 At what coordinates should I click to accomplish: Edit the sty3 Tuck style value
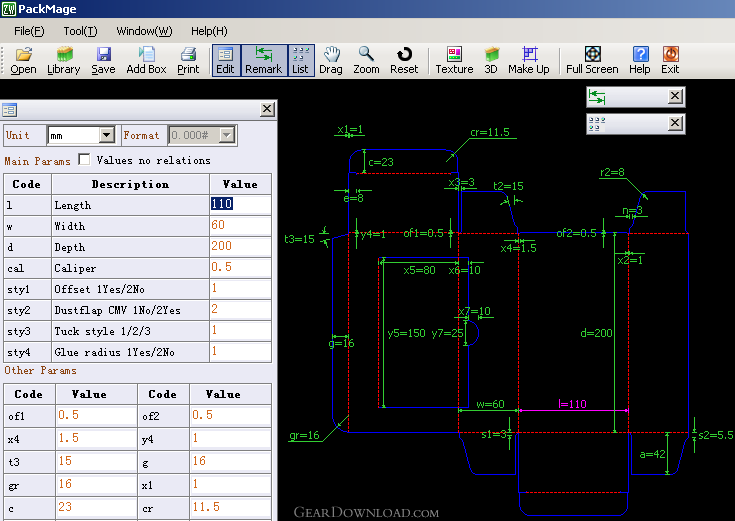240,331
